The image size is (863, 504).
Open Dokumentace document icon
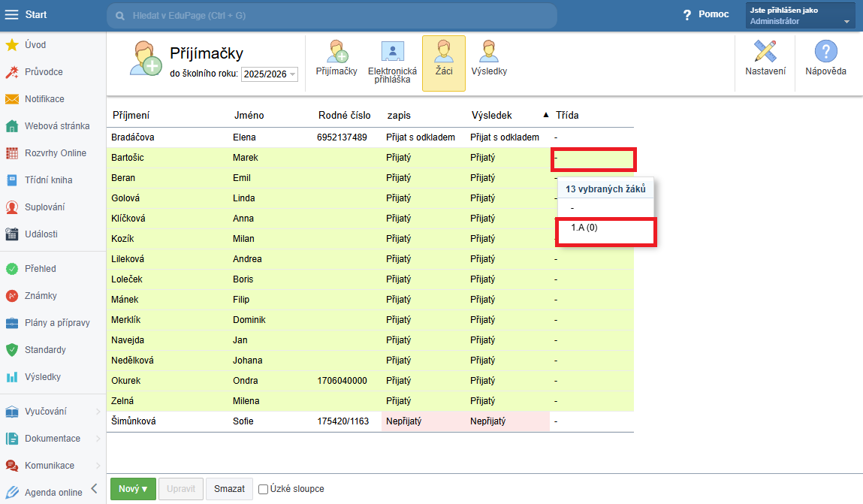[11, 439]
